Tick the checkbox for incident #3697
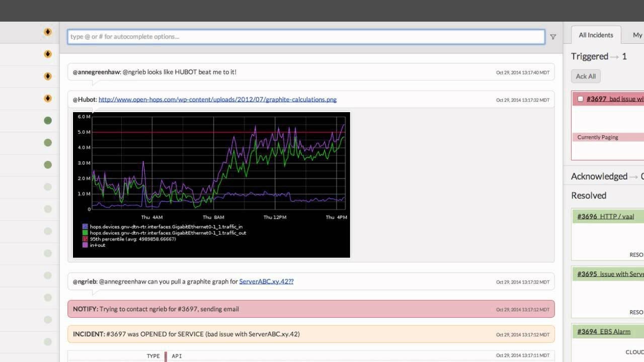The image size is (644, 362). [580, 99]
